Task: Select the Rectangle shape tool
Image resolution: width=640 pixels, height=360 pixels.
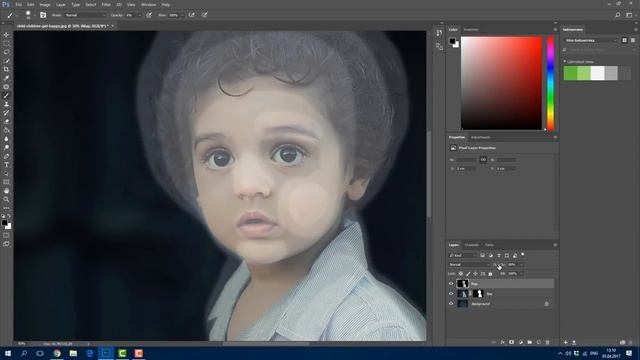Action: pyautogui.click(x=6, y=182)
